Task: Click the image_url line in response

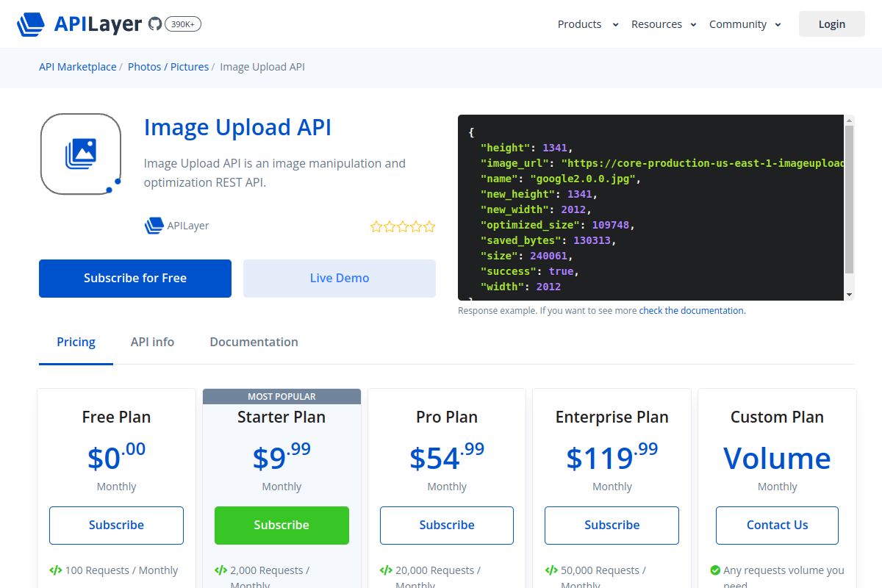Action: 661,163
